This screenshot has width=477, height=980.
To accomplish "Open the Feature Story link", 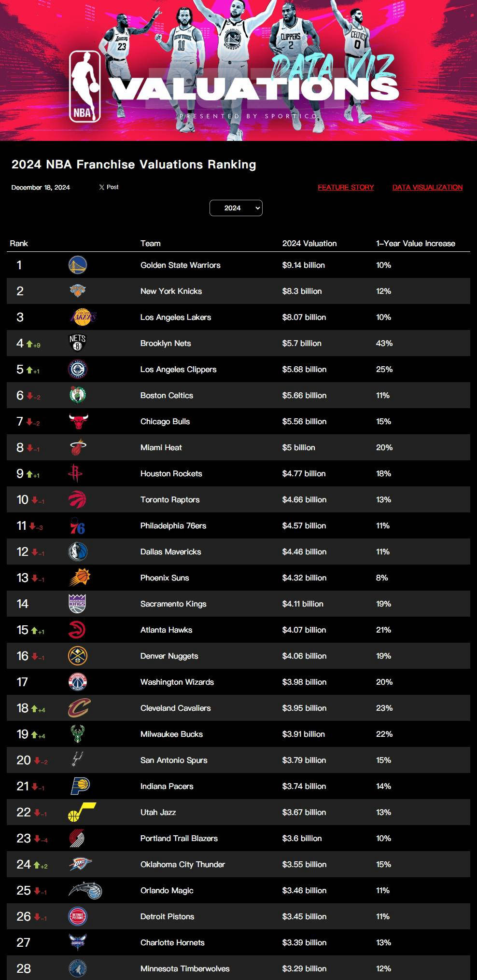I will [x=346, y=187].
